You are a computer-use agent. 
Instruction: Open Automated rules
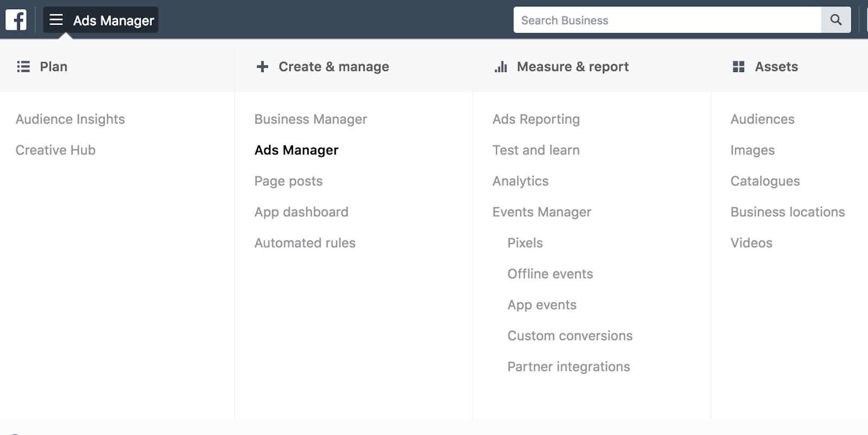point(305,243)
